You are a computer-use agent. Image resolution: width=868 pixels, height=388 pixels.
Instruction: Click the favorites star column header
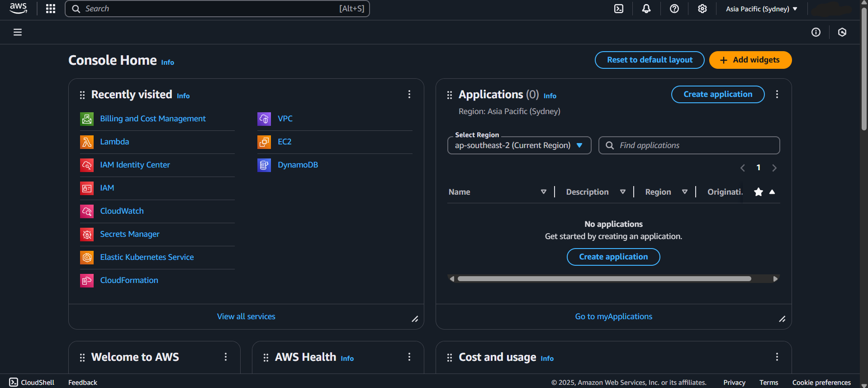[759, 192]
